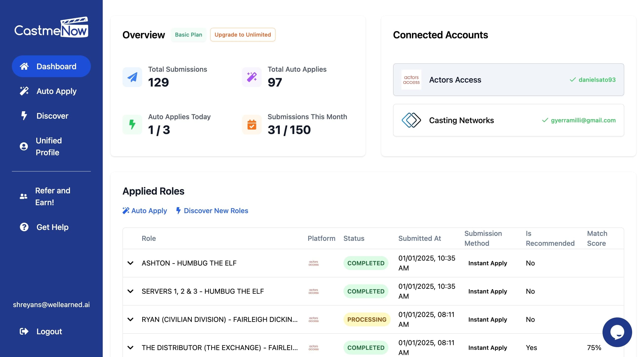Select the Casting Networks connected account card
644x357 pixels.
click(x=508, y=120)
